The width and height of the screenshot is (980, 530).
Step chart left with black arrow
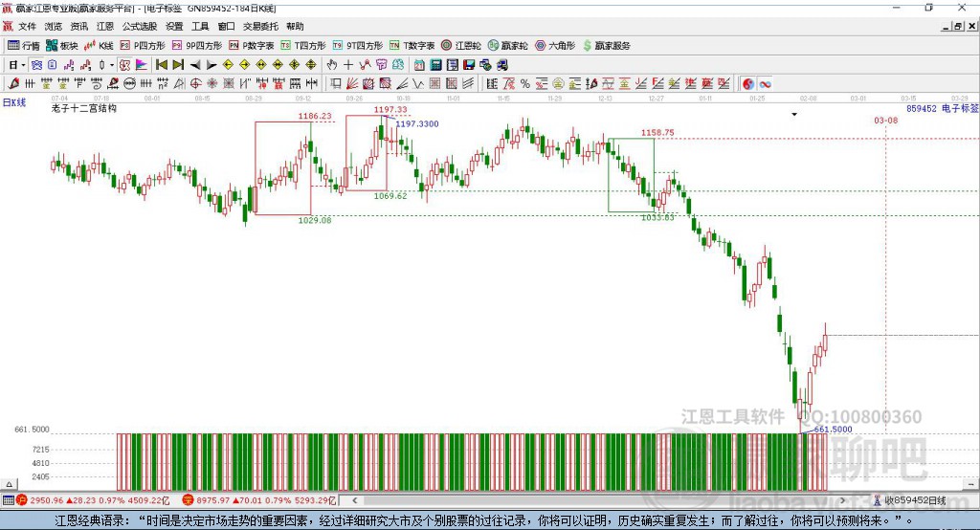[x=195, y=65]
